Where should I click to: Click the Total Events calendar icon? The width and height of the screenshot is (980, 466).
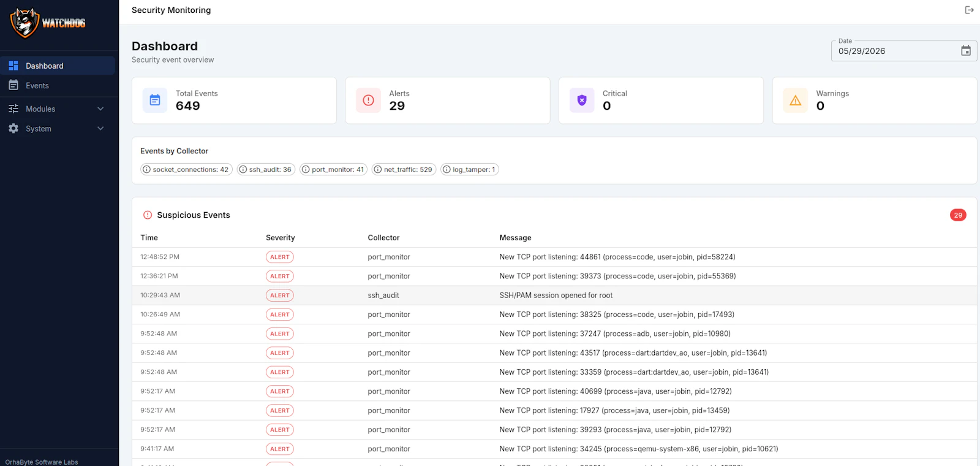tap(155, 100)
